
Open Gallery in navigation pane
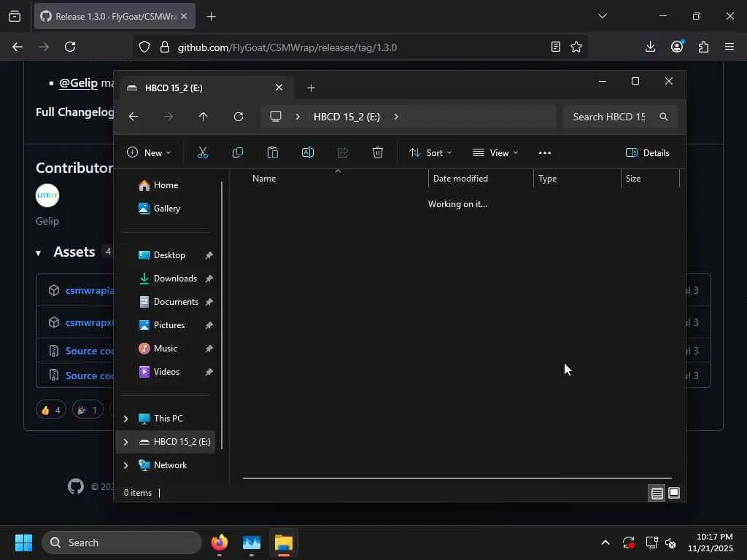pos(167,209)
